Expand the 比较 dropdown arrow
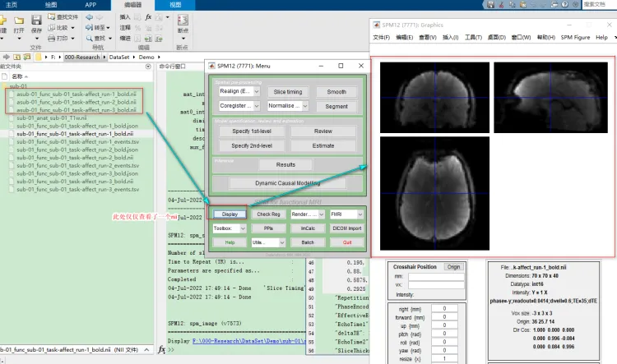The image size is (617, 364). [72, 28]
